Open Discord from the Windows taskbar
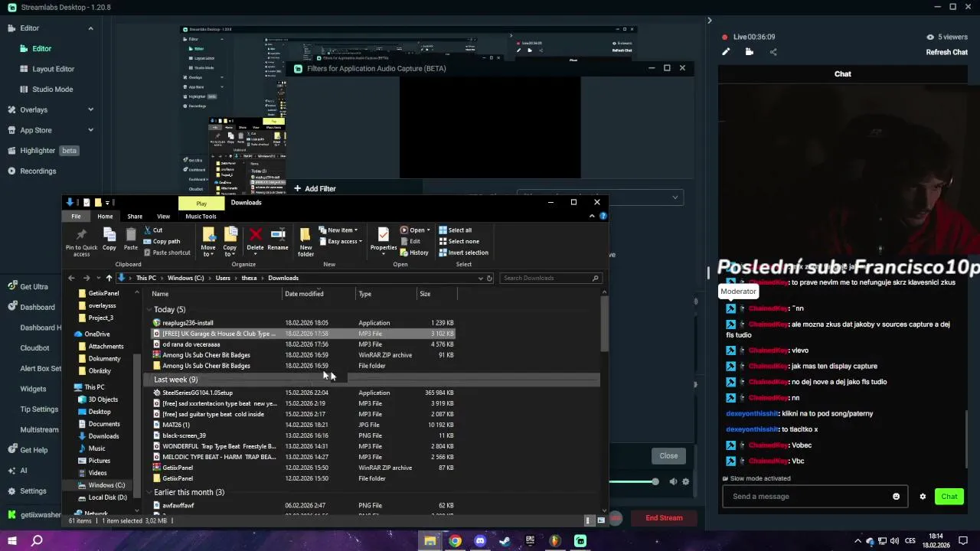Image resolution: width=980 pixels, height=551 pixels. [x=480, y=541]
